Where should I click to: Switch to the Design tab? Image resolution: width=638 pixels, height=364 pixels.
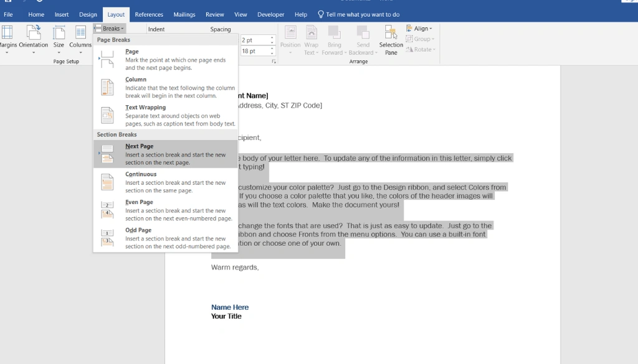(88, 14)
